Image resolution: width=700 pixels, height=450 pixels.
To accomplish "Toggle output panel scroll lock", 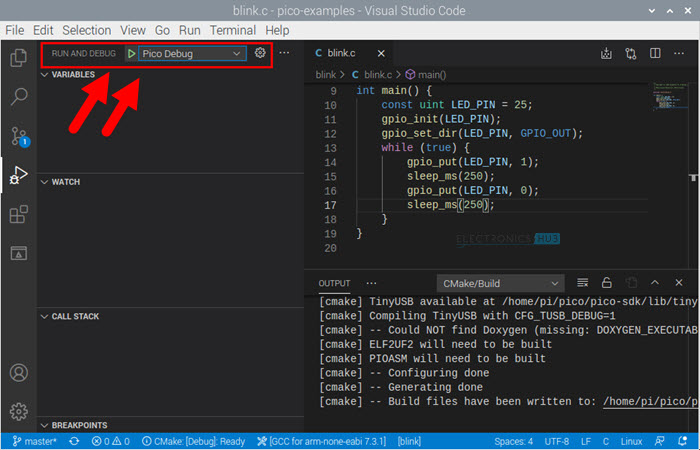I will [606, 283].
